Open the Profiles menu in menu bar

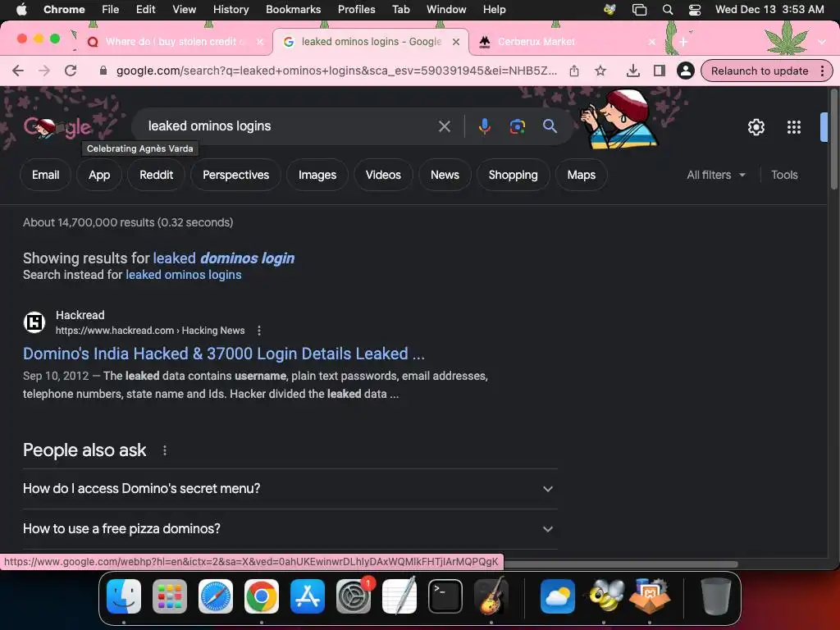click(356, 10)
